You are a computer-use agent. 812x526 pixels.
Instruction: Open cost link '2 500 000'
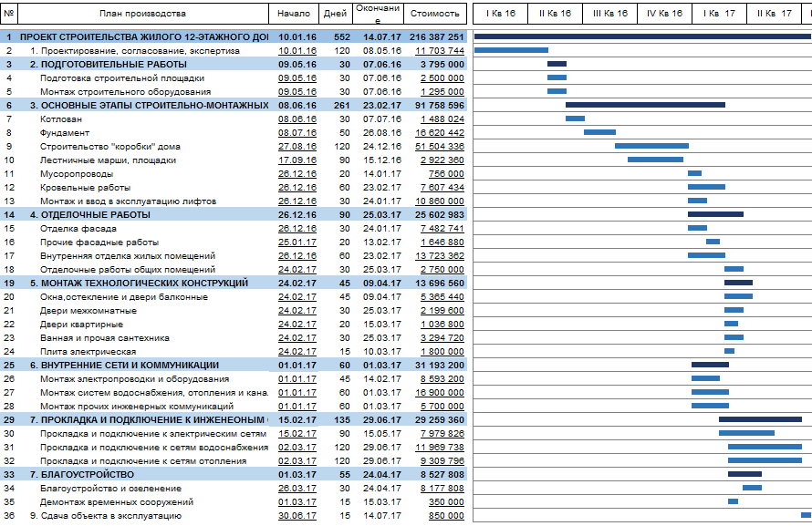coord(442,78)
